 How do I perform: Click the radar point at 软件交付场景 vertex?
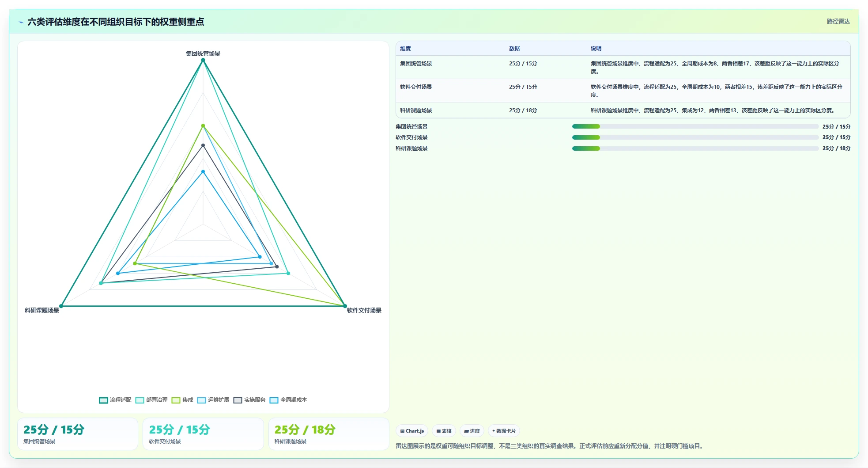pos(345,306)
